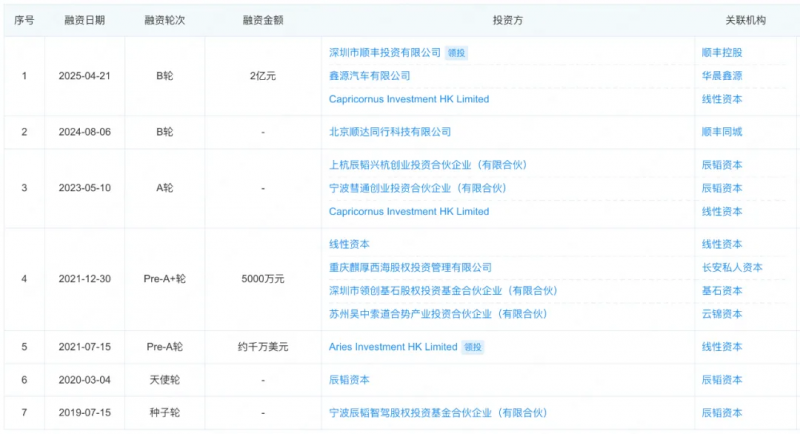This screenshot has width=800, height=434.
Task: Open 深圳市领创基石股权投资基金合伙企业 link
Action: 443,291
